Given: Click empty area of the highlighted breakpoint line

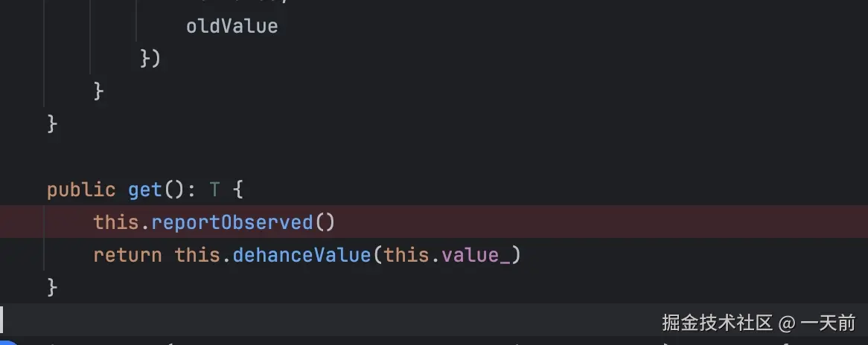Looking at the screenshot, I should pos(596,222).
